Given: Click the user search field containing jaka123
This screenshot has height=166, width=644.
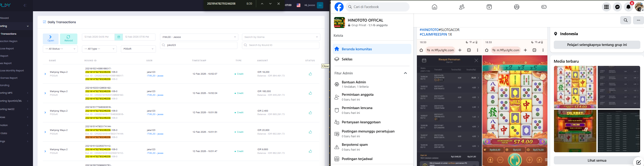Looking at the screenshot, I should click(x=199, y=45).
